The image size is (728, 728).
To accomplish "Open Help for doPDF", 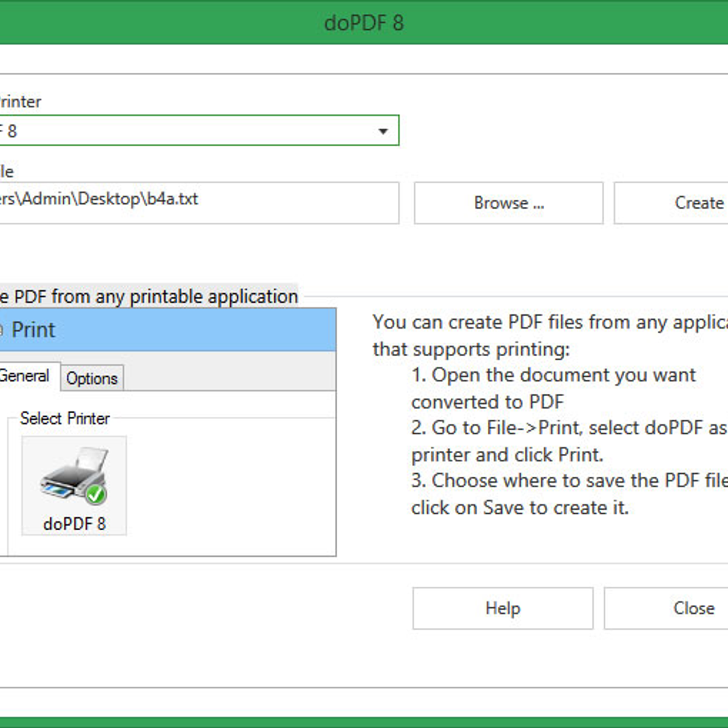I will pyautogui.click(x=502, y=608).
